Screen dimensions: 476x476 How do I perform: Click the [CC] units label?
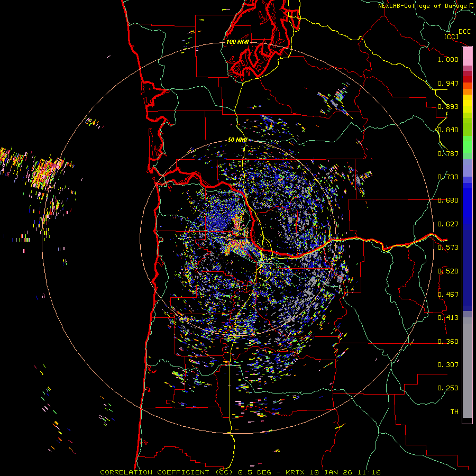click(x=451, y=36)
